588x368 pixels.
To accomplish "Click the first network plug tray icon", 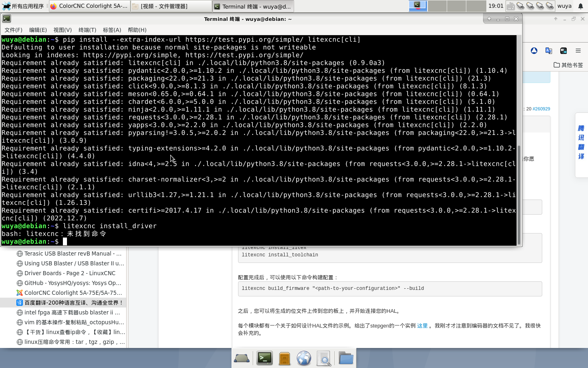I will tap(520, 6).
